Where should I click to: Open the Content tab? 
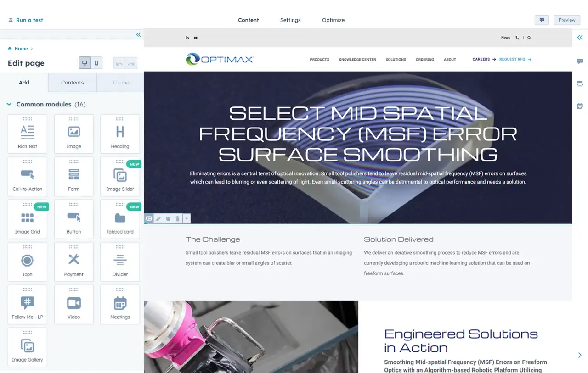pyautogui.click(x=249, y=20)
